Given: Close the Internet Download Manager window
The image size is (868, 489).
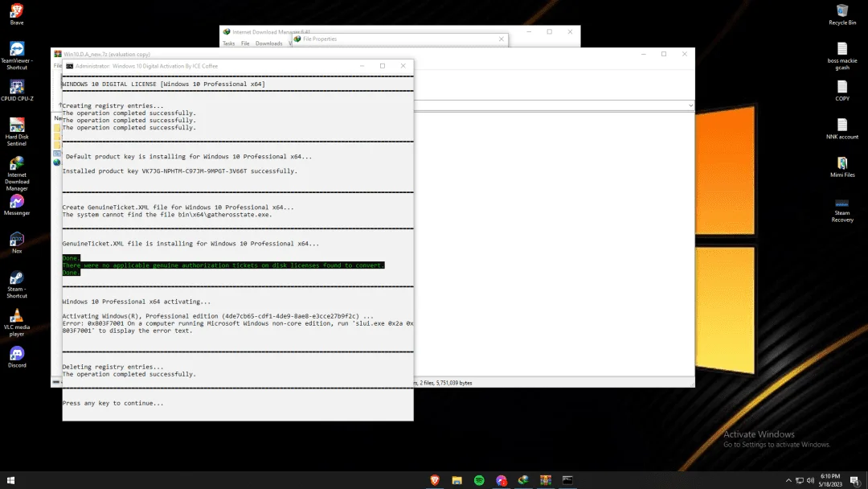Looking at the screenshot, I should coord(570,31).
